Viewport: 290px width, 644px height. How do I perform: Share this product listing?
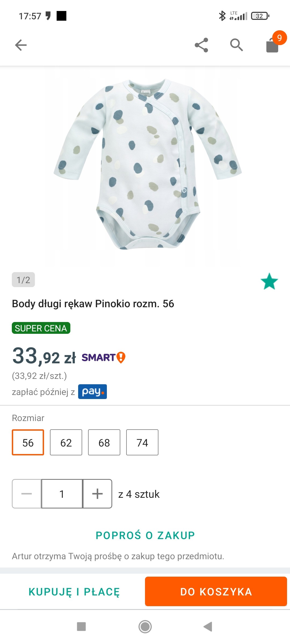pyautogui.click(x=201, y=45)
